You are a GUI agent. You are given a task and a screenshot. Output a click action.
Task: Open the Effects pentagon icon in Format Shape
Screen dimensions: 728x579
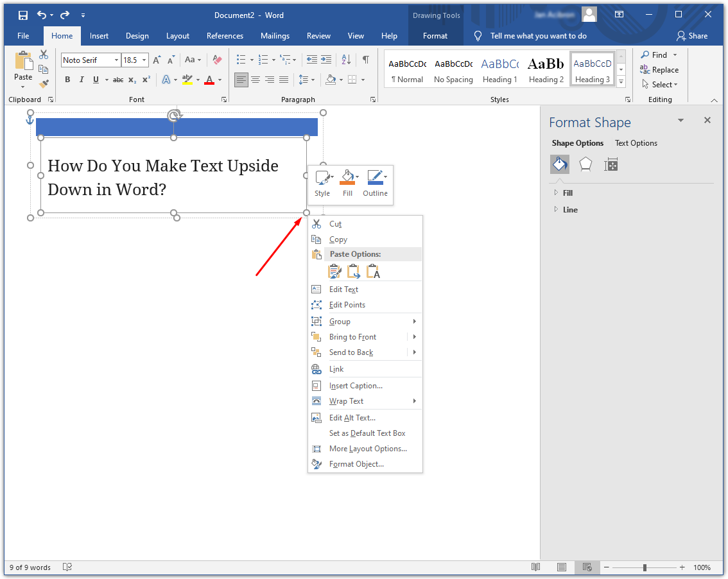pos(585,165)
